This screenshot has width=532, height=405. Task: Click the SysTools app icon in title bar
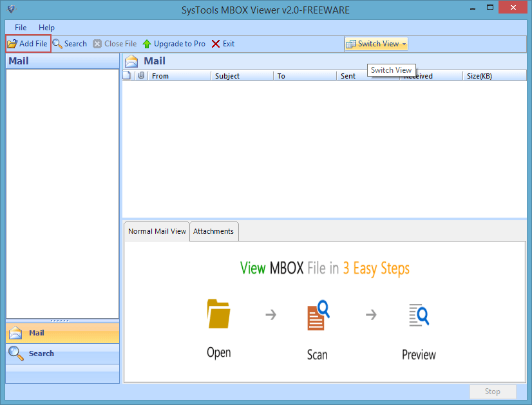tap(11, 9)
